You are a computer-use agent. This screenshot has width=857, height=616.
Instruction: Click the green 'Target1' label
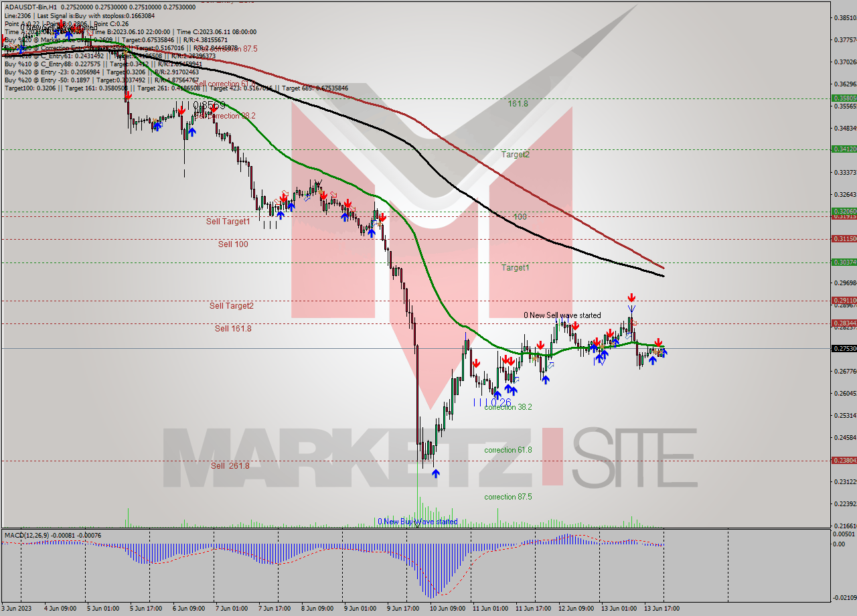pos(516,268)
